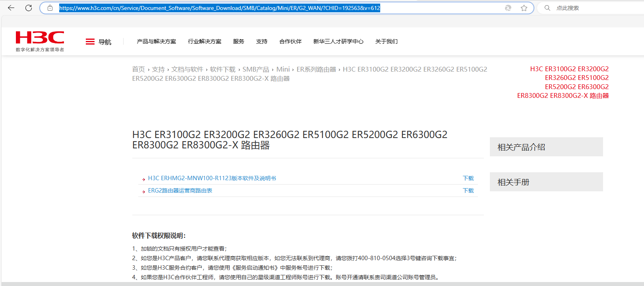Open the hamburger 导航 menu
Image resolution: width=644 pixels, height=286 pixels.
tap(98, 42)
